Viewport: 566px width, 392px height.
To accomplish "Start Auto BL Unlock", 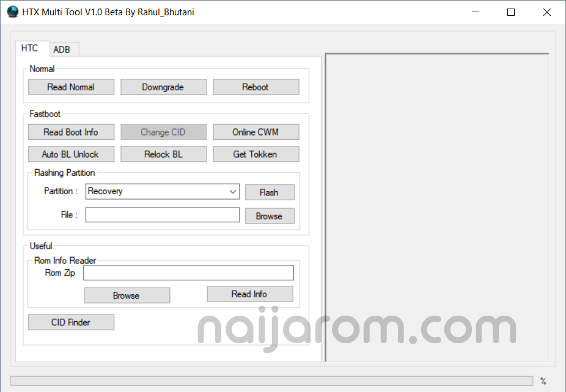I will (x=71, y=154).
